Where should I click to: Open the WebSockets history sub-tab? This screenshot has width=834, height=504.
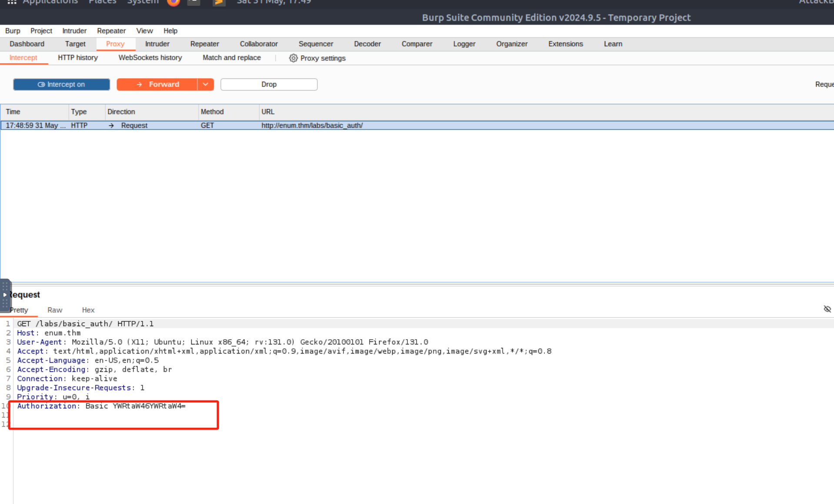click(150, 58)
